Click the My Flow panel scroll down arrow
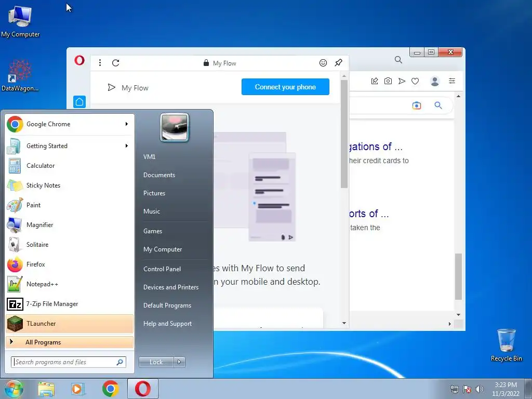This screenshot has width=532, height=399. click(344, 323)
